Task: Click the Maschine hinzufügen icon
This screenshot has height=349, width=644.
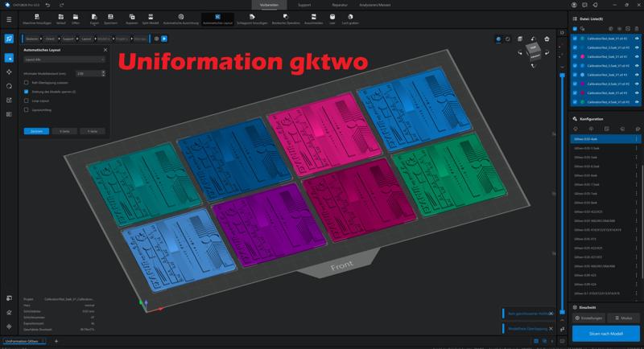Action: tap(35, 18)
